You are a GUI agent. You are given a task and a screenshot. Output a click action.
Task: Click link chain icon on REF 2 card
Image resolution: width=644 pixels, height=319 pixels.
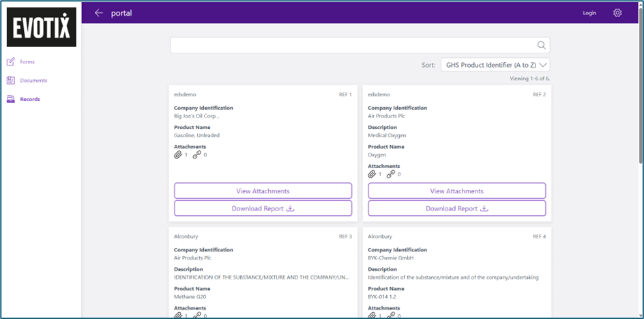tap(391, 174)
